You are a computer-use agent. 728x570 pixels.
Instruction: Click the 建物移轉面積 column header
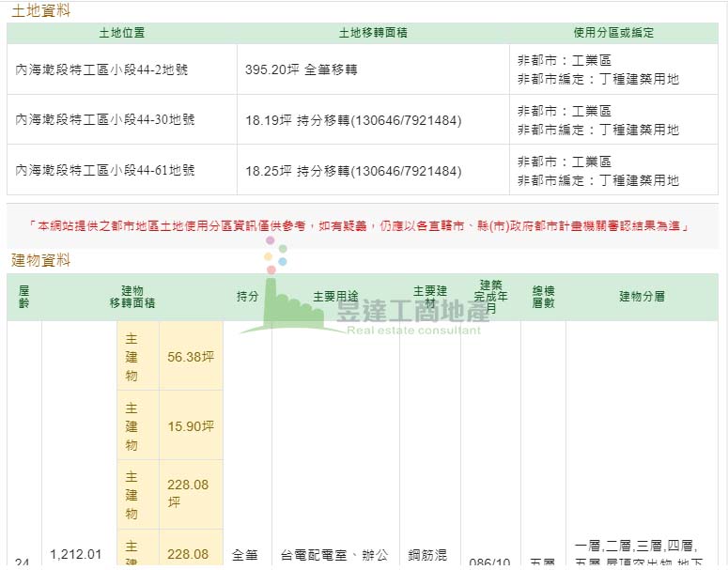pyautogui.click(x=132, y=297)
